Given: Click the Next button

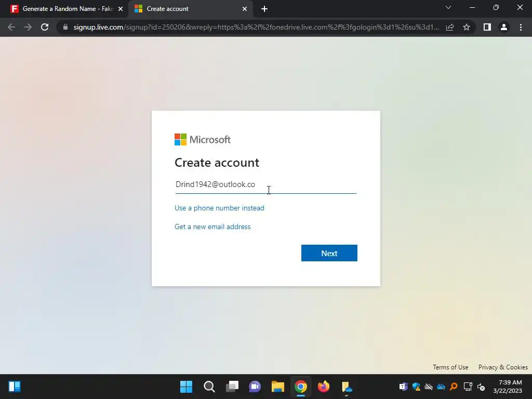Looking at the screenshot, I should pos(329,253).
